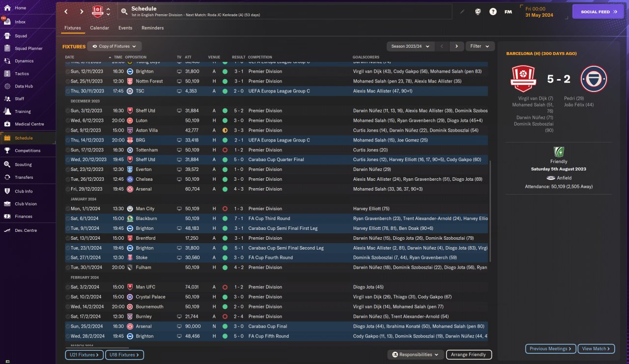Select the row circle for Sat, 25/11/2023
This screenshot has width=629, height=364.
[x=68, y=81]
